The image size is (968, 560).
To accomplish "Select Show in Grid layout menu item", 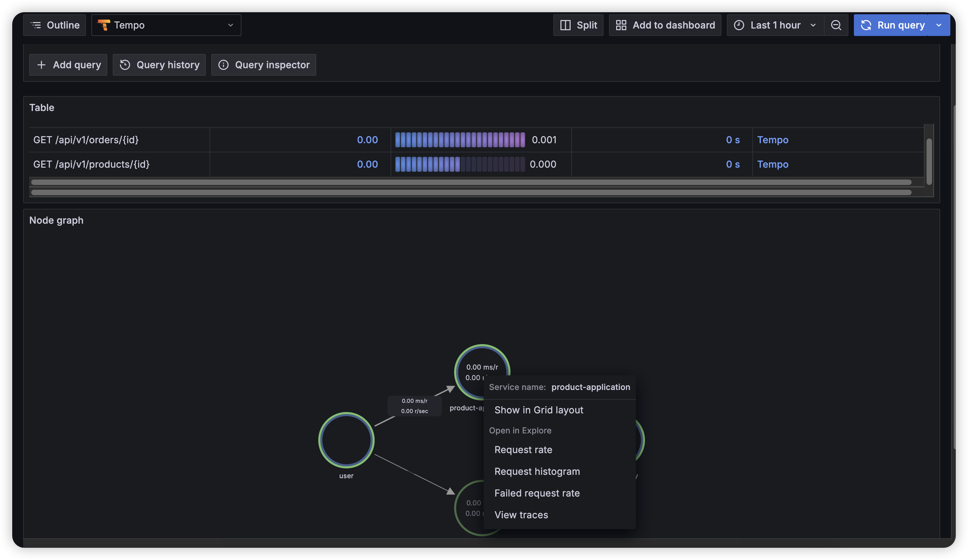I will pyautogui.click(x=539, y=410).
